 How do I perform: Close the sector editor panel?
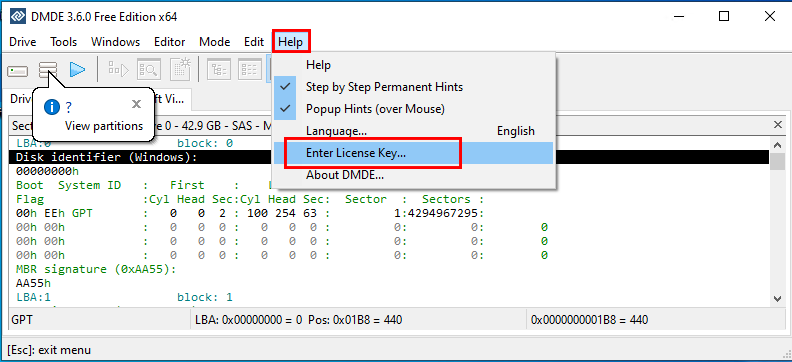coord(778,125)
